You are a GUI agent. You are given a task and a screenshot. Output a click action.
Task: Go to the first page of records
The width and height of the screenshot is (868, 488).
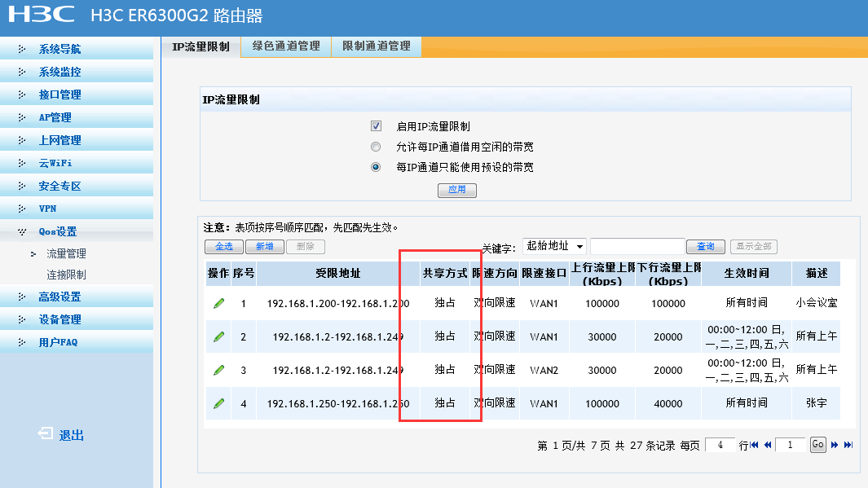pyautogui.click(x=755, y=445)
